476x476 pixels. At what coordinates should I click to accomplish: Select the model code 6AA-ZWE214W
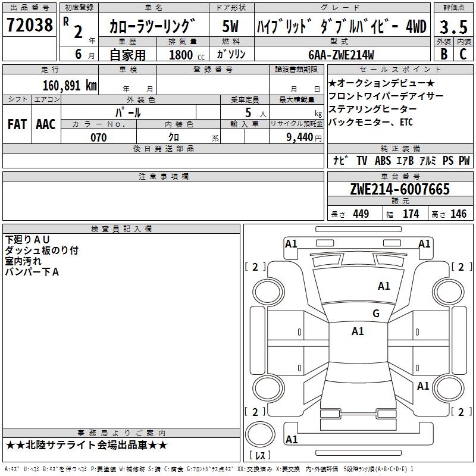341,55
